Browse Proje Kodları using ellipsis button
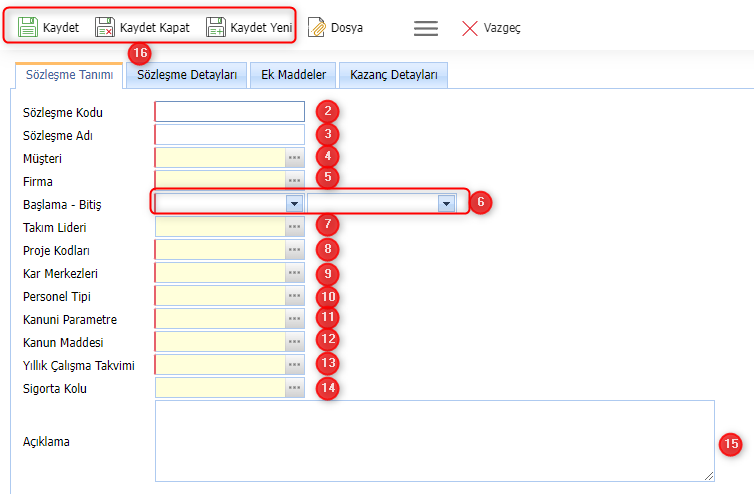Screen dimensions: 754x494 coord(295,250)
